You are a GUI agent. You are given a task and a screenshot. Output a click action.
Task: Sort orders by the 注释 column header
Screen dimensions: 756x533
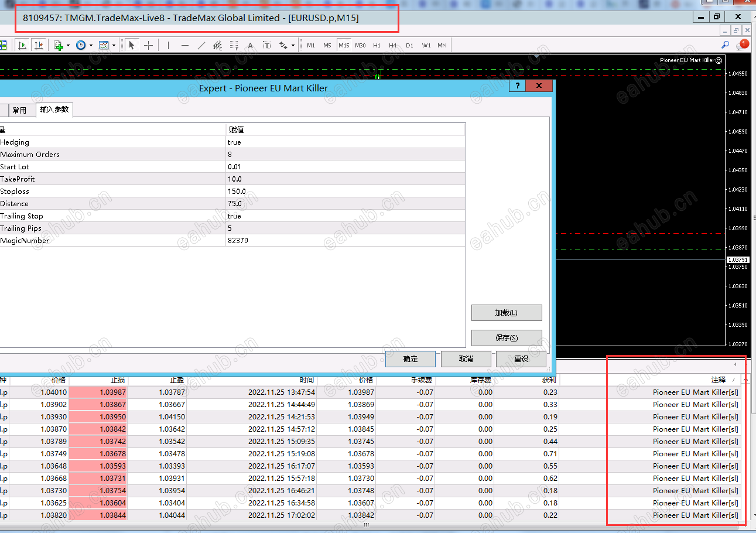[650, 380]
